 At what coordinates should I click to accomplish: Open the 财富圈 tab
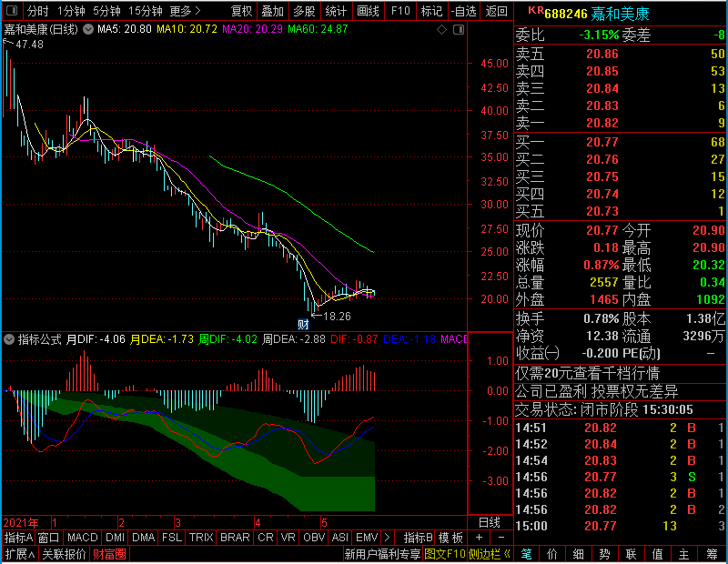pyautogui.click(x=109, y=554)
